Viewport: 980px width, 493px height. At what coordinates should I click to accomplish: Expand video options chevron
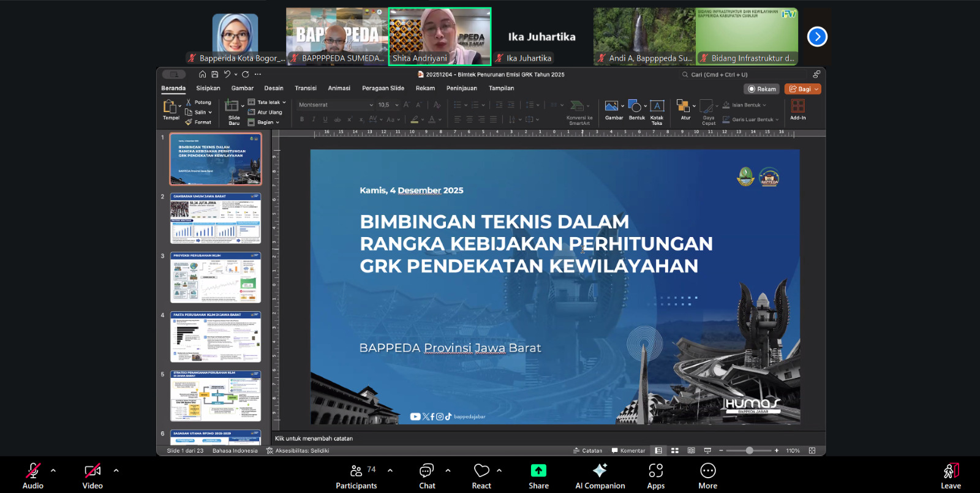pyautogui.click(x=116, y=470)
